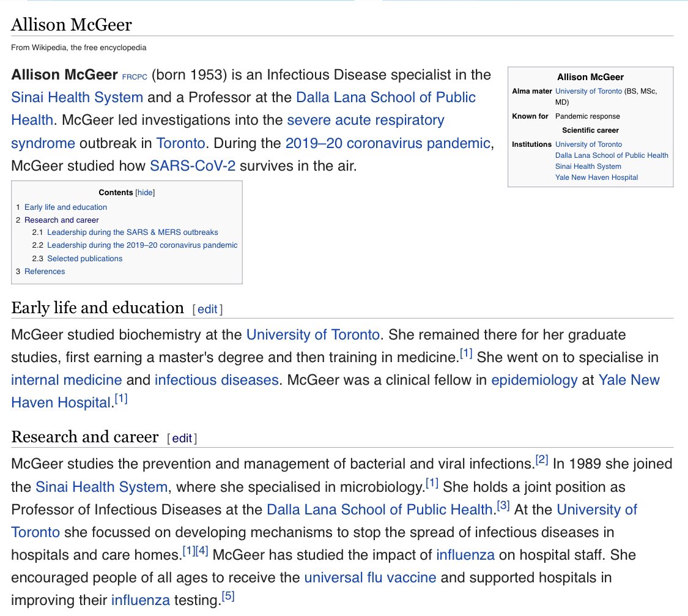The width and height of the screenshot is (688, 616).
Task: Click the bold Contents label
Action: point(116,192)
